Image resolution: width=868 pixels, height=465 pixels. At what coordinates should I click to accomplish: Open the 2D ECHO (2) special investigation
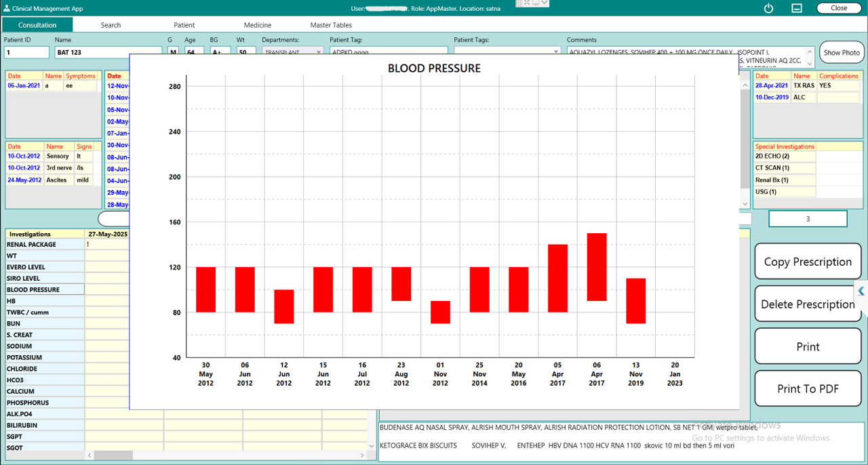785,156
